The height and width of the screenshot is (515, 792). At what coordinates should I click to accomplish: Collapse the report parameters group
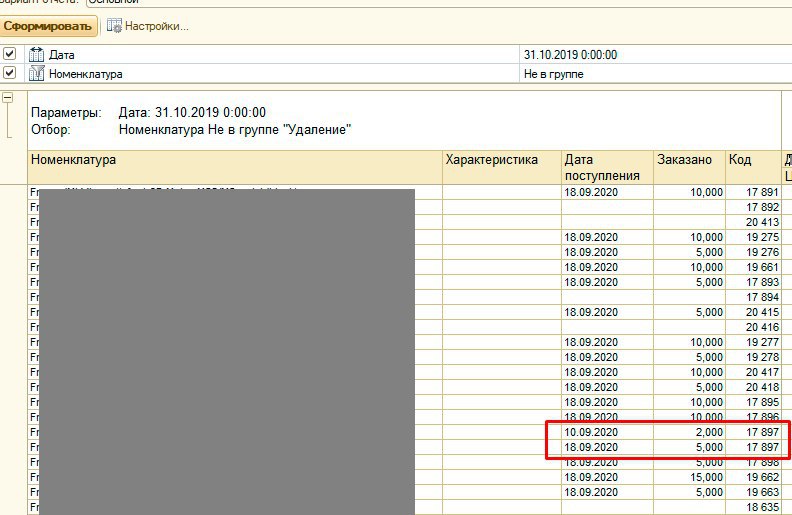click(x=8, y=97)
